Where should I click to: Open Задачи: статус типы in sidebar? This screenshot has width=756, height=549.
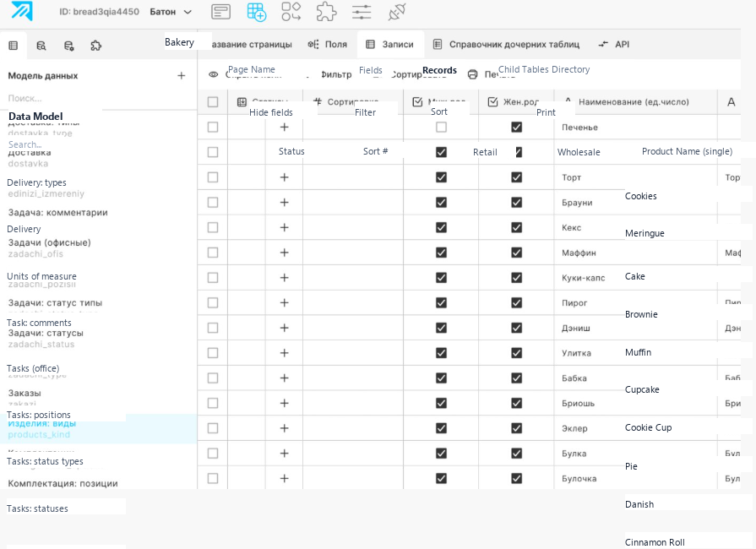click(55, 302)
